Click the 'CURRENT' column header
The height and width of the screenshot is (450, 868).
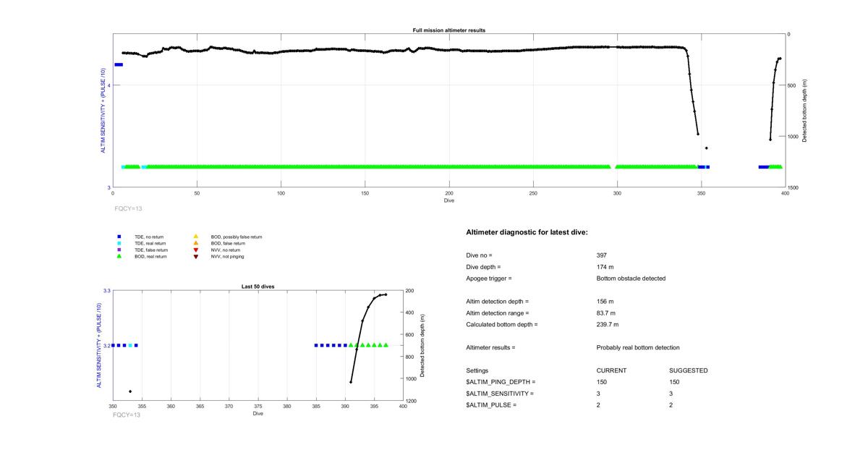(611, 371)
